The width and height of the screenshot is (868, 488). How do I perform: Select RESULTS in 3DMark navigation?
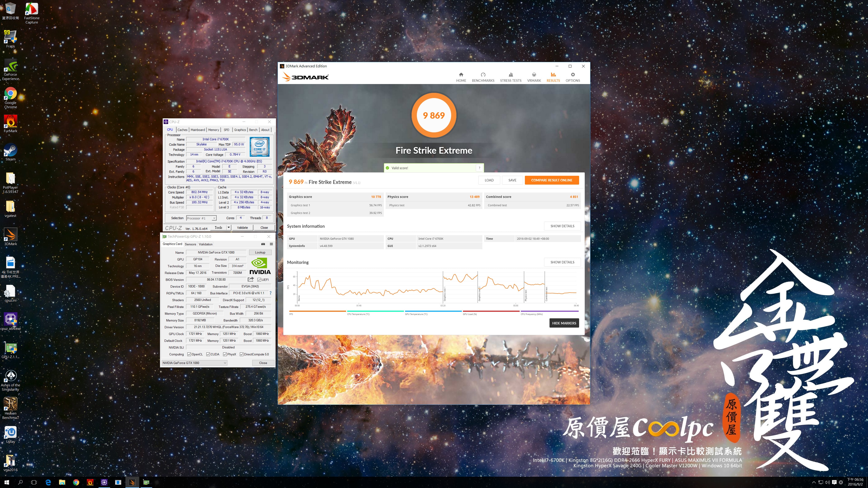point(553,77)
